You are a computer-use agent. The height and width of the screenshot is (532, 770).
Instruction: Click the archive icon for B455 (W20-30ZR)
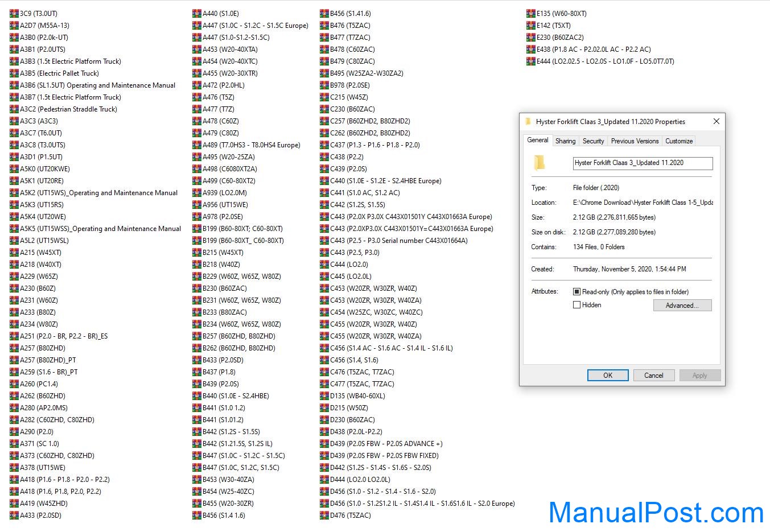click(197, 503)
